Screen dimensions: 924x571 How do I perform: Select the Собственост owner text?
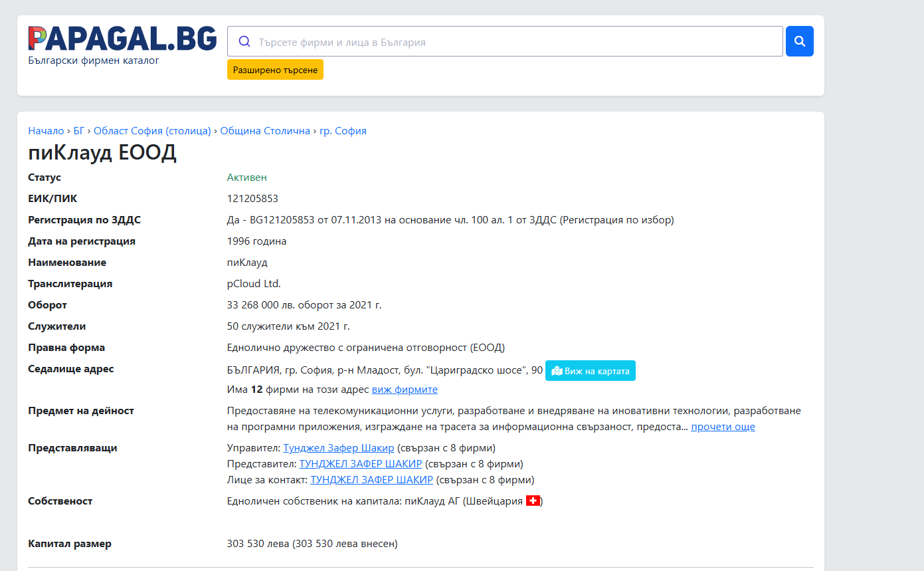pyautogui.click(x=385, y=501)
